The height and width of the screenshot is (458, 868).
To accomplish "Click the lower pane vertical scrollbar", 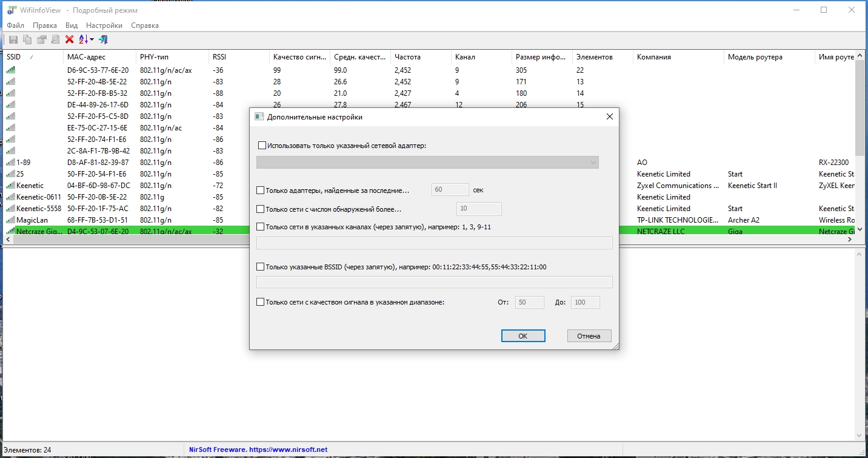I will pos(860,344).
